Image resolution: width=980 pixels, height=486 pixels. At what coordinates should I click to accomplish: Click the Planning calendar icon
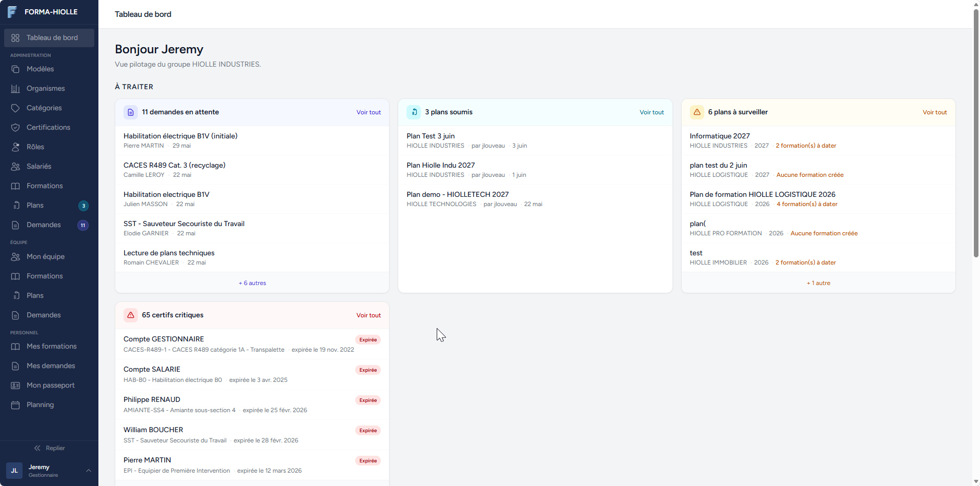[15, 405]
